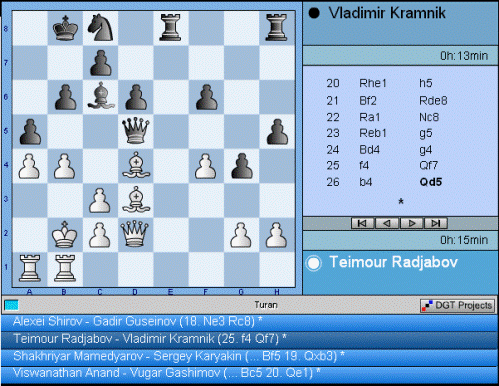Click the black rook on h8
This screenshot has height=386, width=499.
pyautogui.click(x=276, y=28)
